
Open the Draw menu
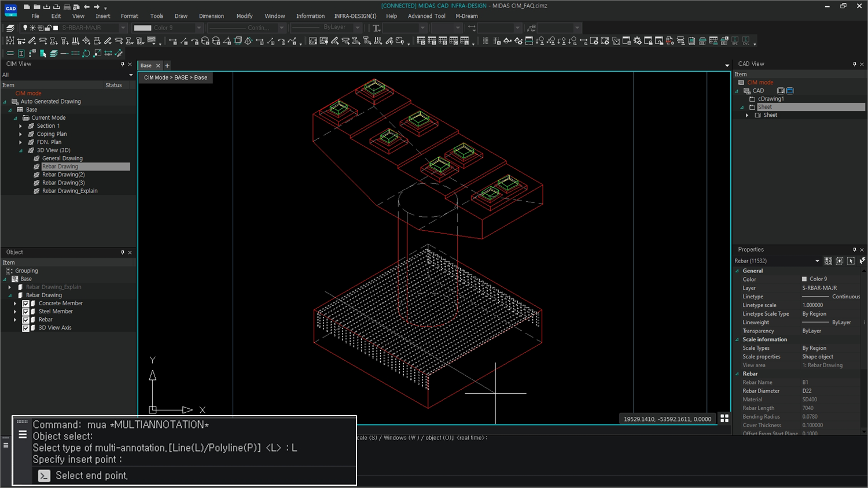(181, 16)
